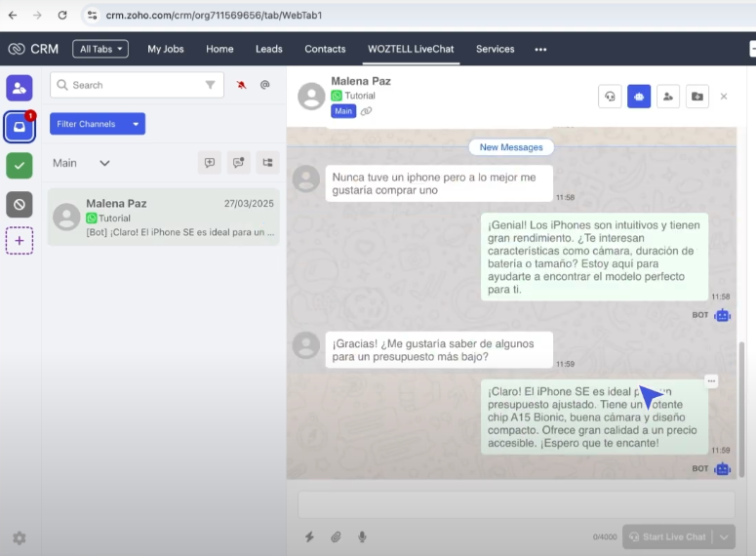The image size is (756, 556).
Task: Click Malena Paz avatar in chat header
Action: click(x=311, y=96)
